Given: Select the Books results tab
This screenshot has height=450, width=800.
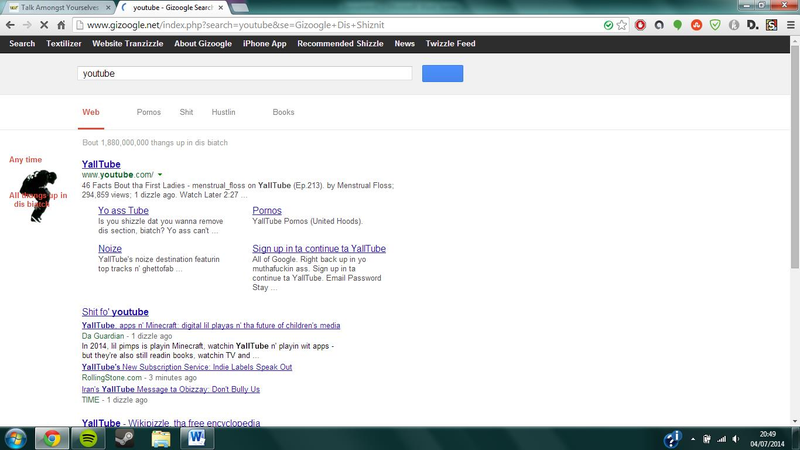Looking at the screenshot, I should (283, 112).
